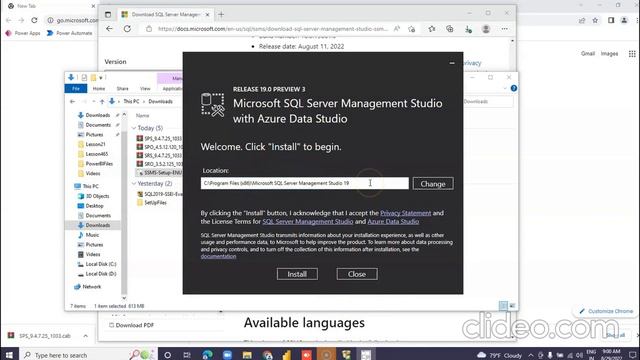Viewport: 640px width, 360px height.
Task: Minimize the SSMS setup dialog
Action: 452,63
